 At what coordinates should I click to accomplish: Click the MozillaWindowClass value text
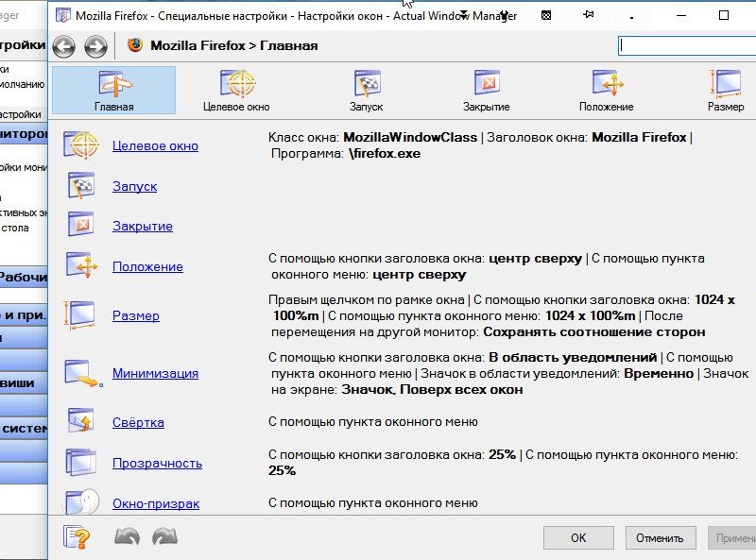[410, 137]
